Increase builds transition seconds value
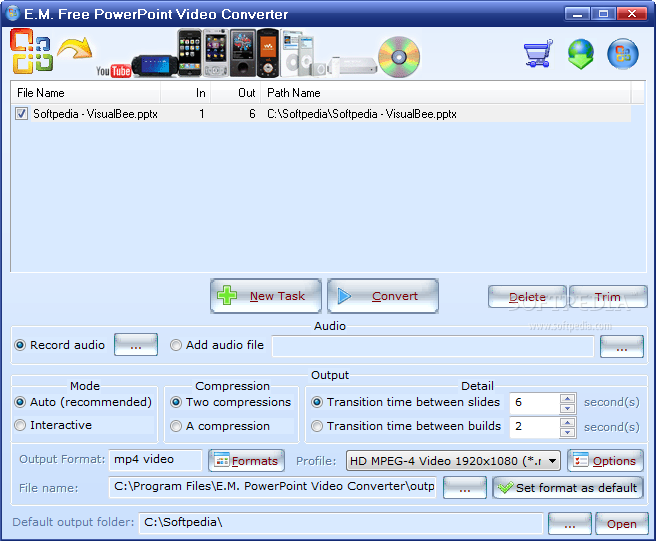 [x=567, y=422]
